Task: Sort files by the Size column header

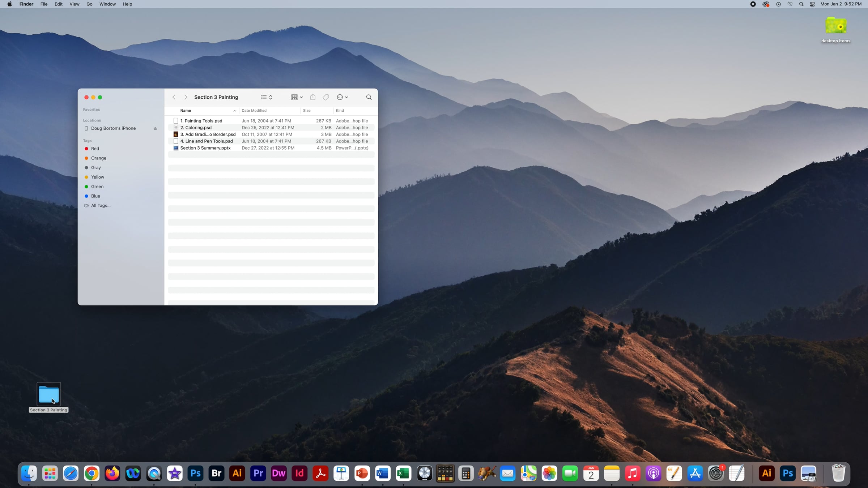Action: point(307,111)
